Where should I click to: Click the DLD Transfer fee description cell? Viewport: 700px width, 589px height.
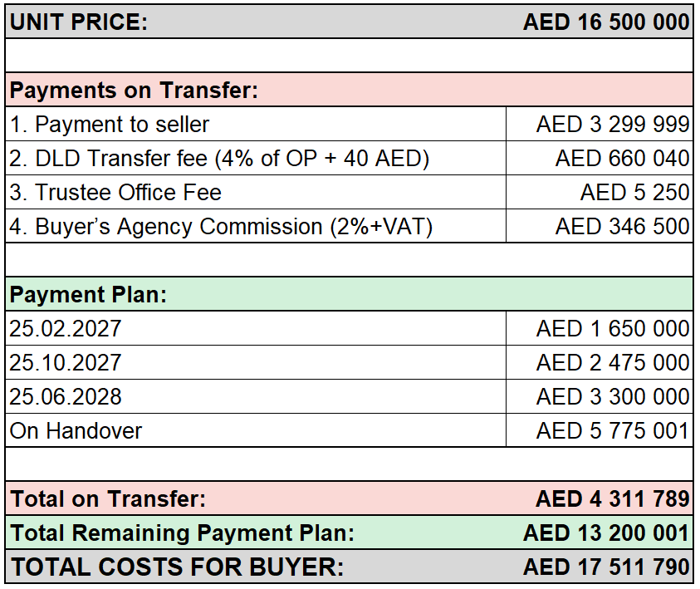(x=256, y=158)
